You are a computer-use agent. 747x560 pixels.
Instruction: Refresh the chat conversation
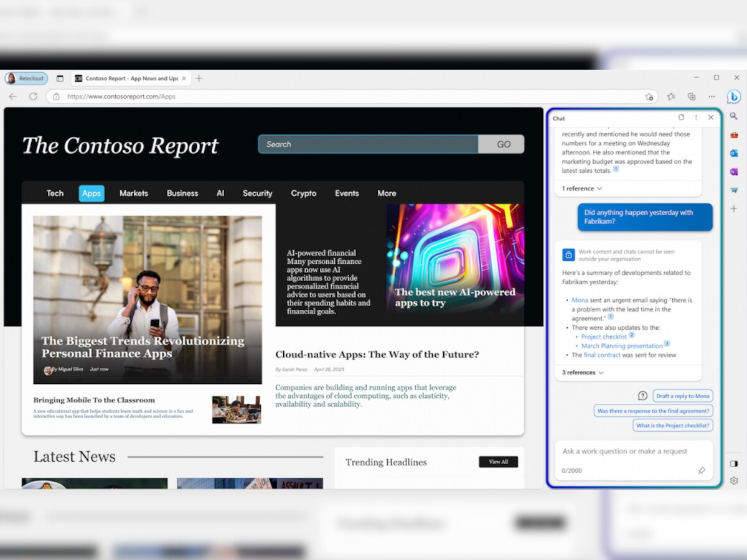point(681,118)
